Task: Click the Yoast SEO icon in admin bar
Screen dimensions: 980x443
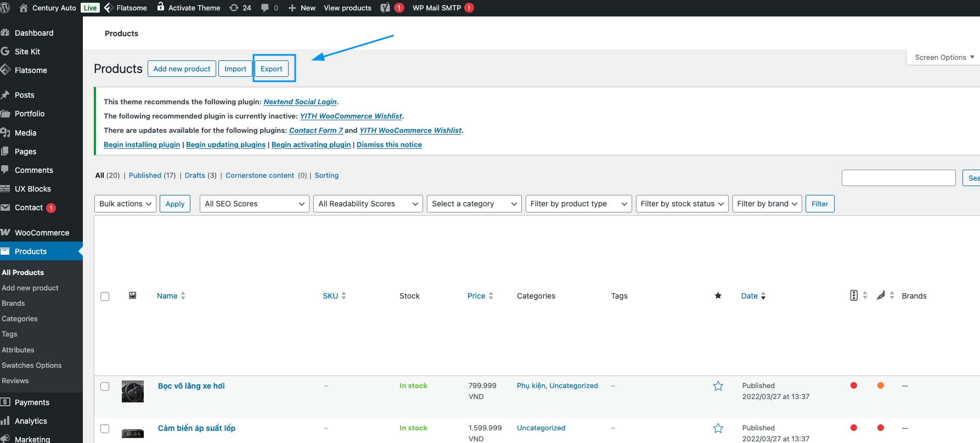Action: [386, 8]
